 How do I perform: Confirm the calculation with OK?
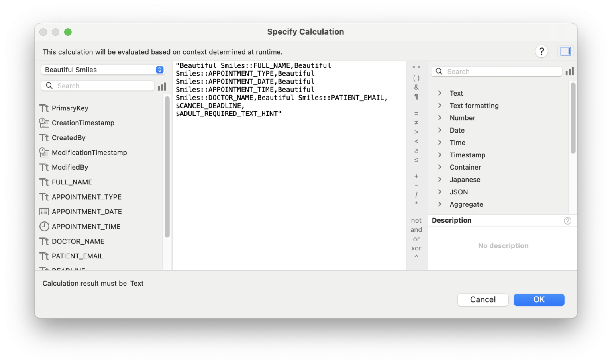(539, 299)
